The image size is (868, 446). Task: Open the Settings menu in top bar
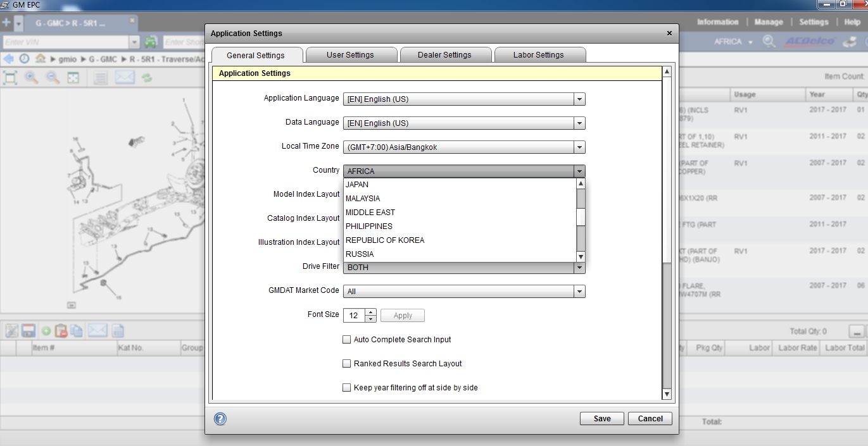(814, 22)
